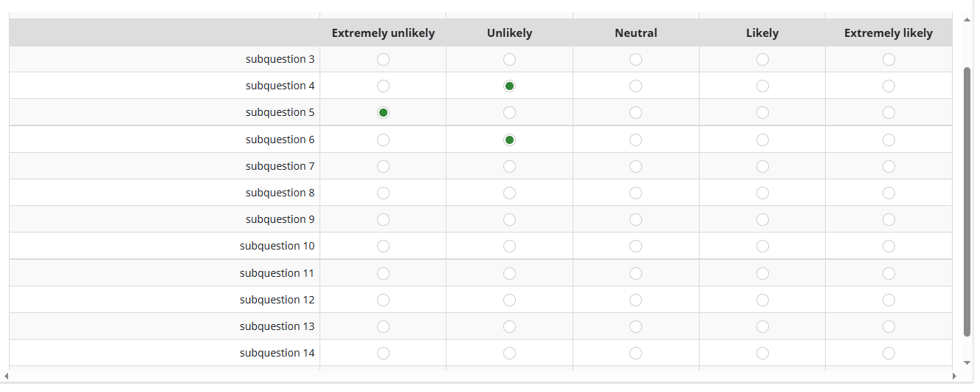Pick Unlikely for subquestion 7

(509, 167)
